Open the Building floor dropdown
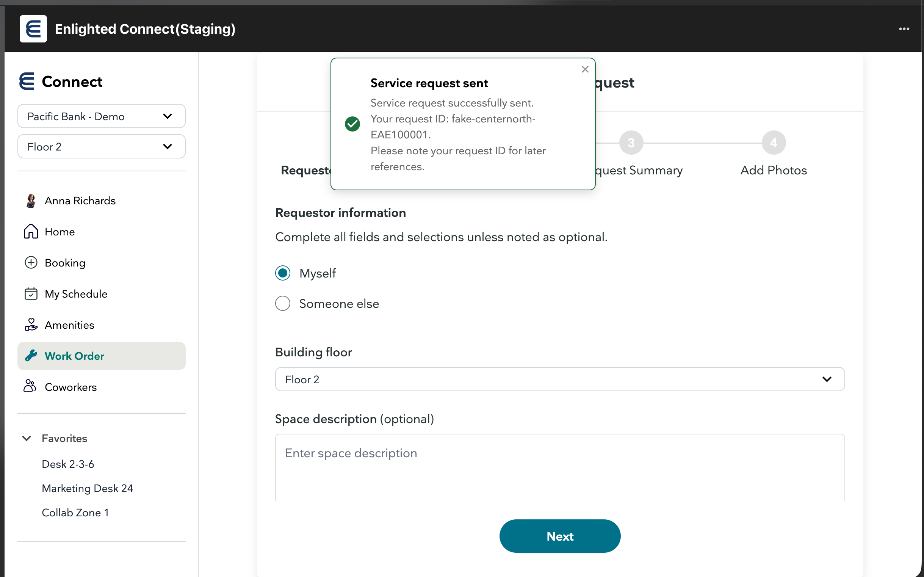 [560, 379]
